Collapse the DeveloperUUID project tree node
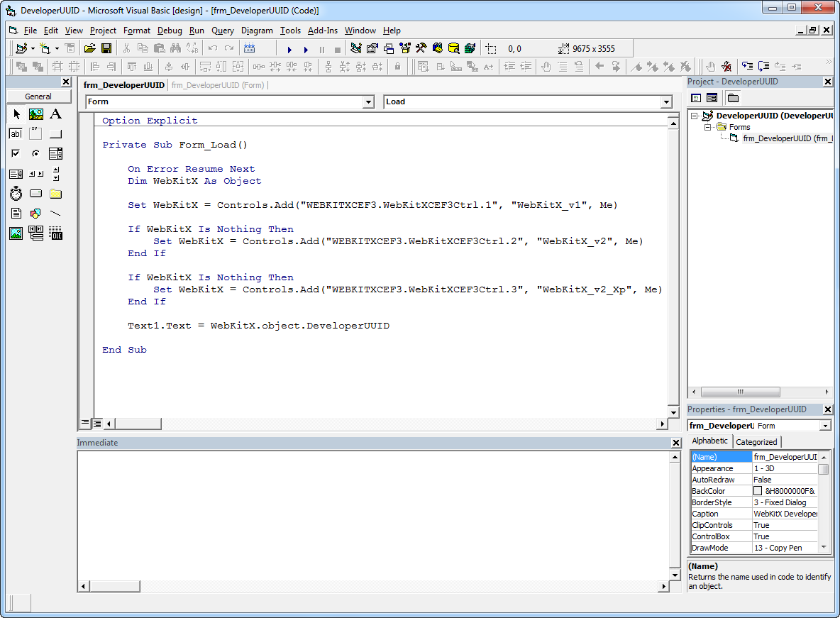The image size is (840, 618). tap(695, 116)
